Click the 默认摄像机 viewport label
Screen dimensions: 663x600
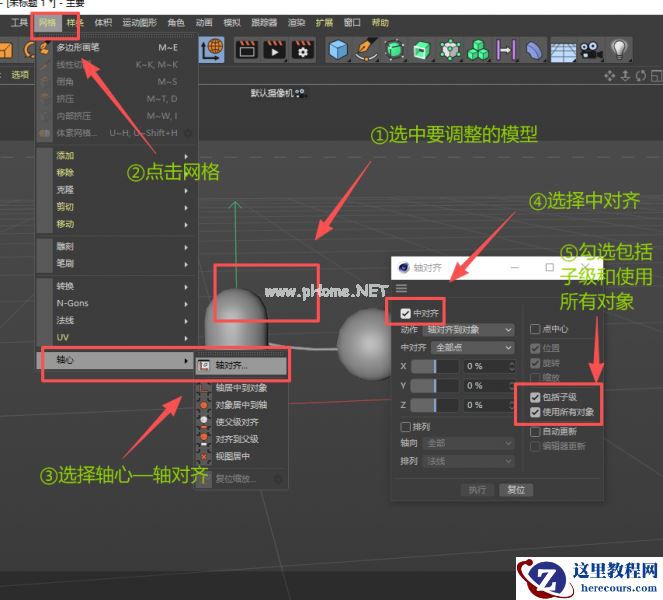(272, 93)
